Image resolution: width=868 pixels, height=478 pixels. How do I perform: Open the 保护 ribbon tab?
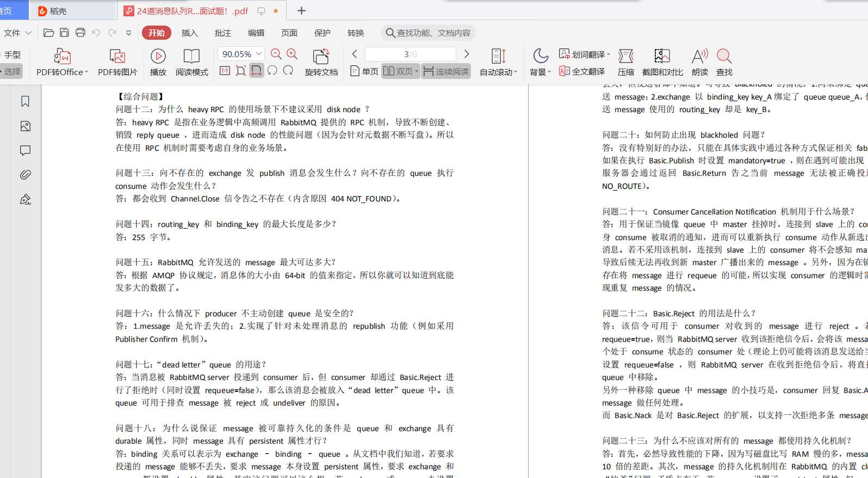[323, 33]
